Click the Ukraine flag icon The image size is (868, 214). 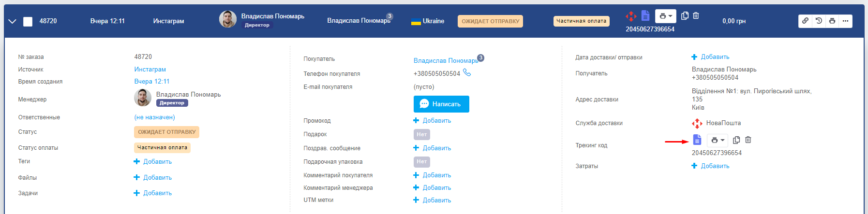416,21
